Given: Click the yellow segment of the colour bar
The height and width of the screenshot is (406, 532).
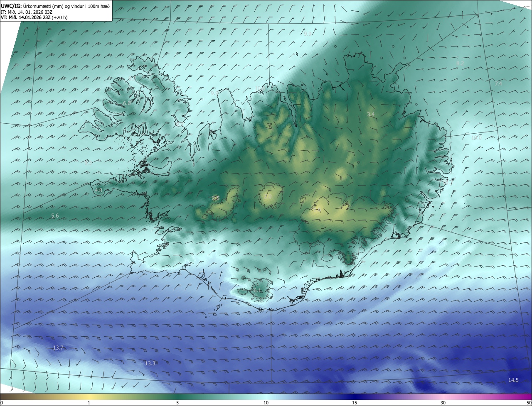Looking at the screenshot, I should (89, 397).
